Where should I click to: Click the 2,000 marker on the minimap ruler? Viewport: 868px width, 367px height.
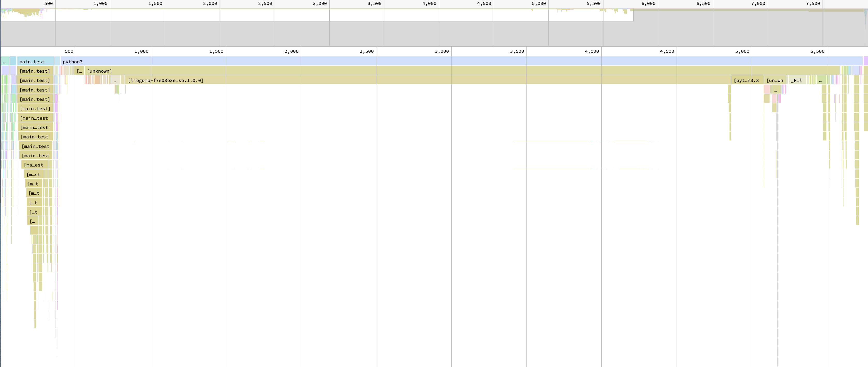click(x=210, y=3)
